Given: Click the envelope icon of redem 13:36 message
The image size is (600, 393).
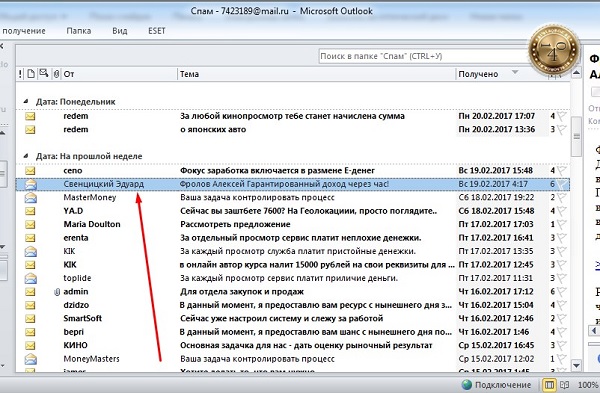Looking at the screenshot, I should coord(30,130).
